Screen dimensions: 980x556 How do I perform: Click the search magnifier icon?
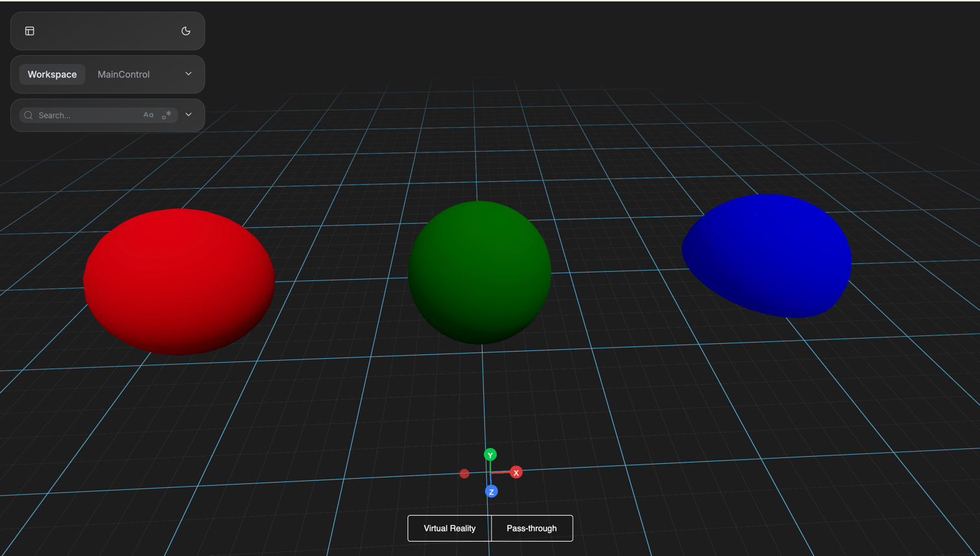pos(29,115)
